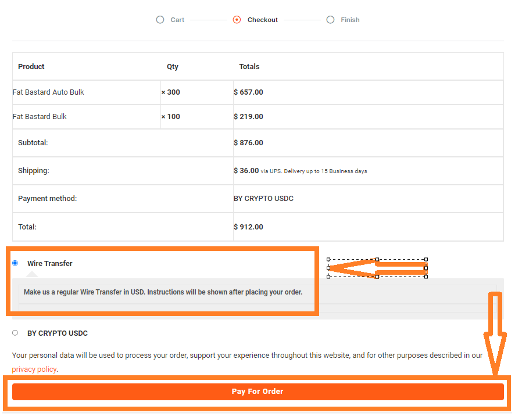The height and width of the screenshot is (420, 522).
Task: Click the Product column header
Action: (x=31, y=67)
